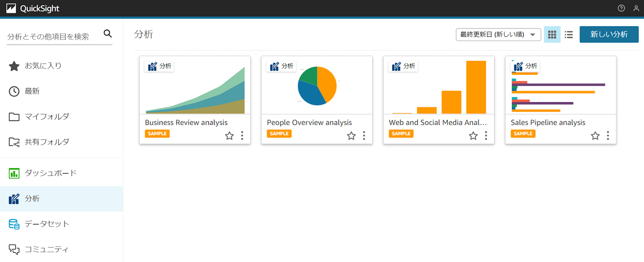644x262 pixels.
Task: Click the QuickSight brand text
Action: pos(40,8)
